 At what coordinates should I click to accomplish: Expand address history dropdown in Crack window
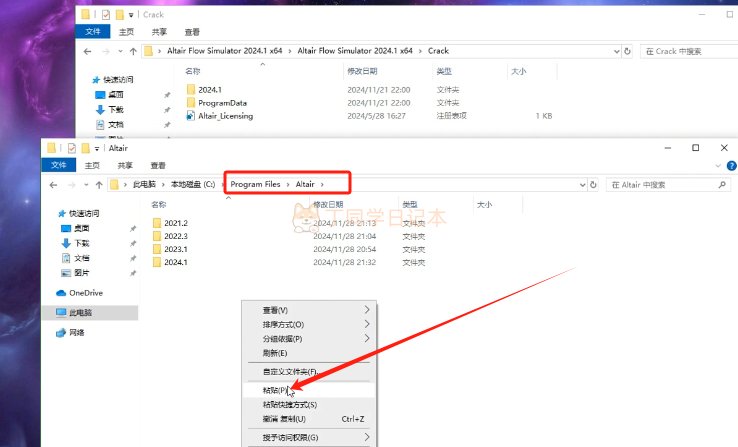[617, 51]
